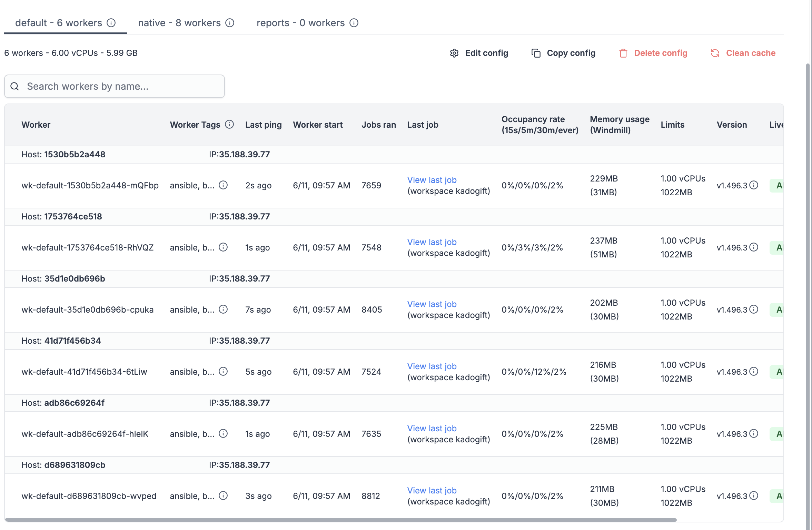Click the horizontal table scrollbar
The height and width of the screenshot is (530, 812).
point(341,520)
